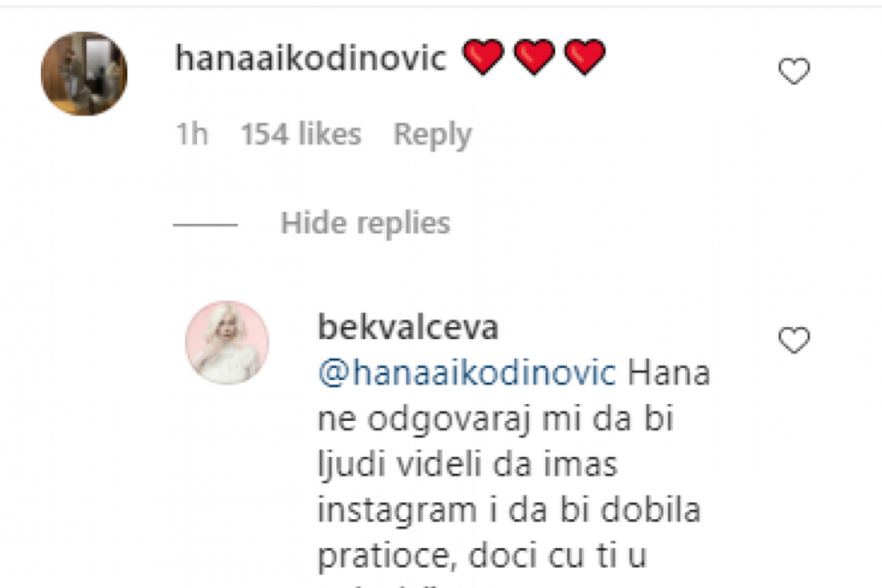Select the "ne odgovaraj mi da bi" line
882x588 pixels.
click(x=496, y=420)
